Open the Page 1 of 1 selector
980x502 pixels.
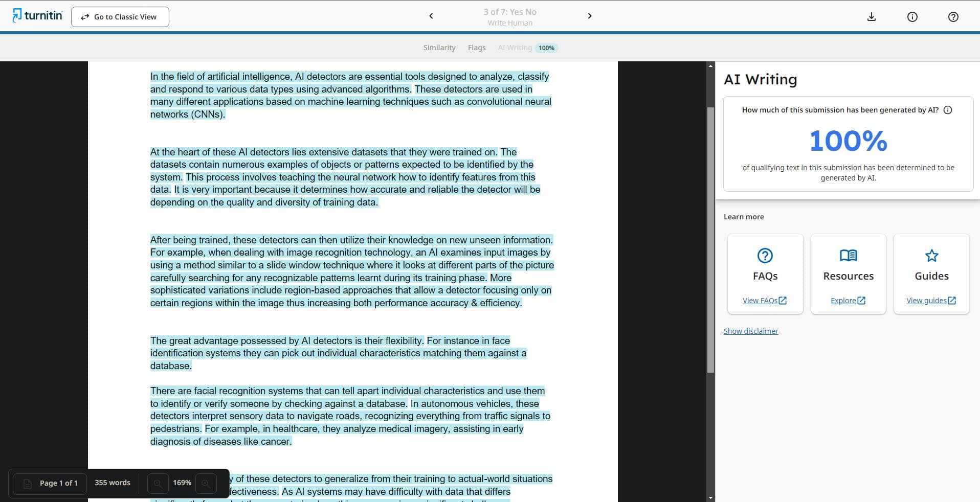tap(50, 483)
